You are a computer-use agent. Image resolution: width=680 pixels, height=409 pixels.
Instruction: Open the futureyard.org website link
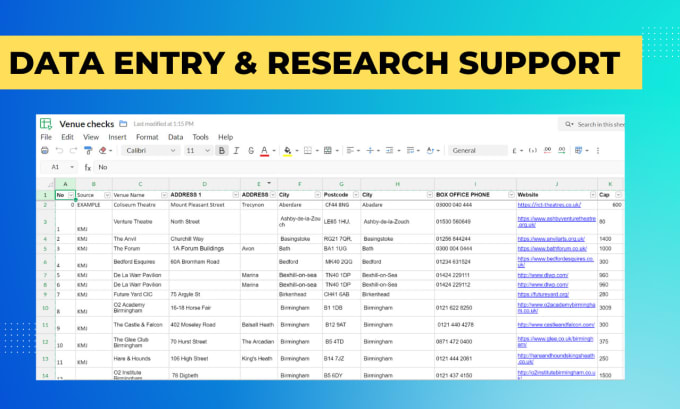[543, 294]
